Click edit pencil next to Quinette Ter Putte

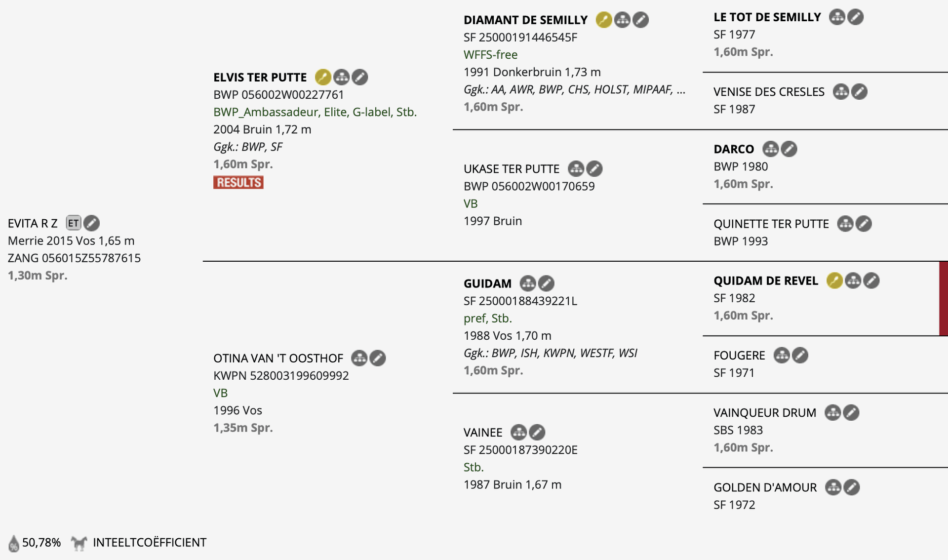pyautogui.click(x=864, y=224)
